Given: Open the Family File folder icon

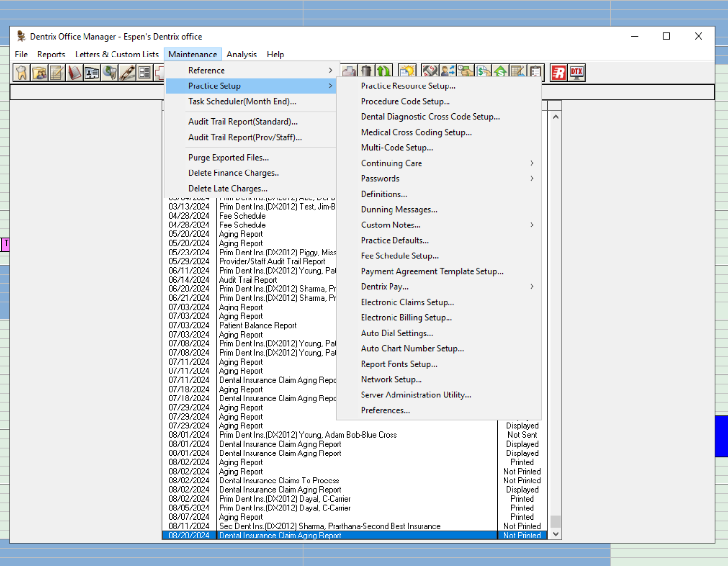Looking at the screenshot, I should [x=39, y=73].
